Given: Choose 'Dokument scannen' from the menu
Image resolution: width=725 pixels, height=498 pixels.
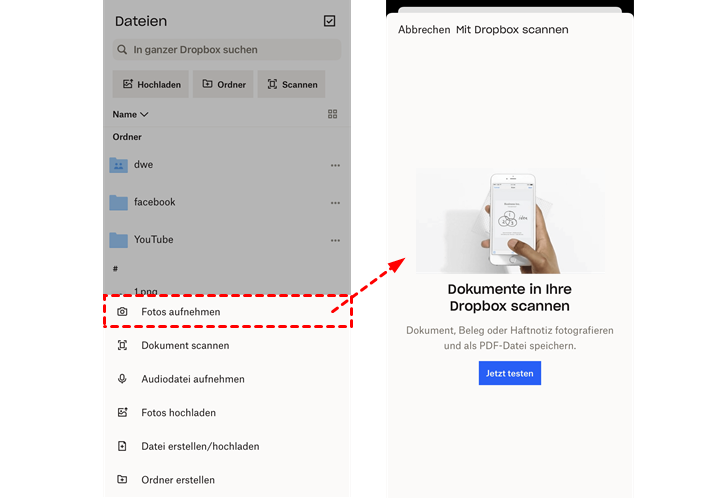Looking at the screenshot, I should click(x=227, y=345).
